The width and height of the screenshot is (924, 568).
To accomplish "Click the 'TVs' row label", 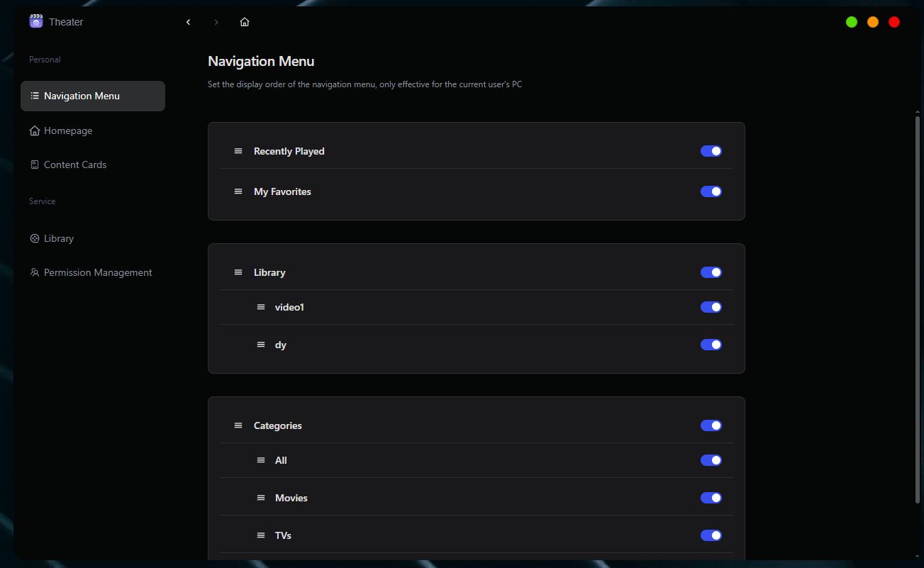I will coord(283,535).
